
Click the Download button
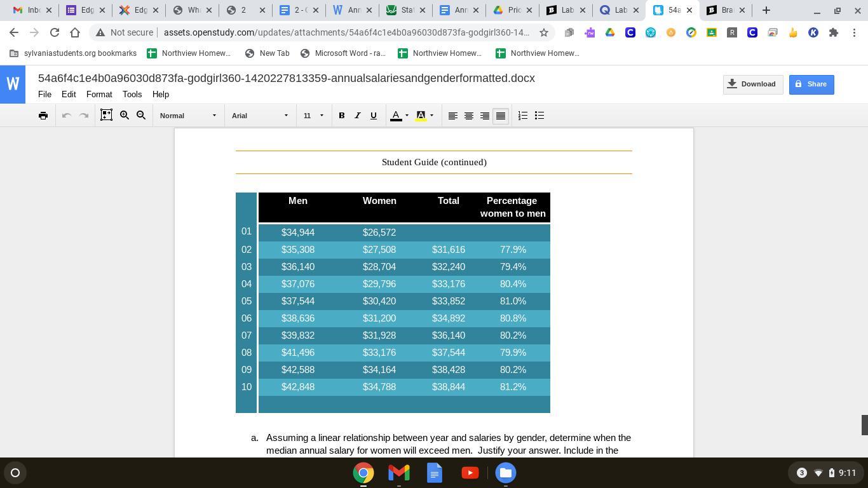click(752, 85)
